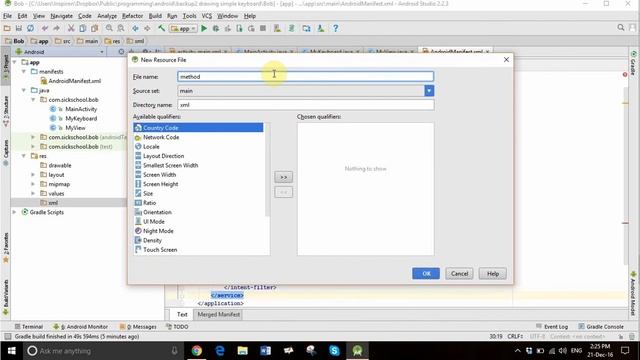This screenshot has width=640, height=360.
Task: Open the Event Log panel
Action: coord(552,327)
